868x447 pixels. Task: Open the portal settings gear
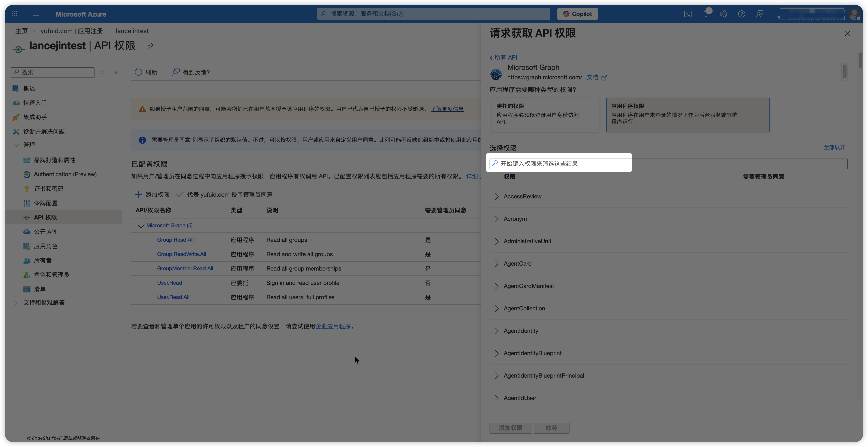[x=724, y=14]
